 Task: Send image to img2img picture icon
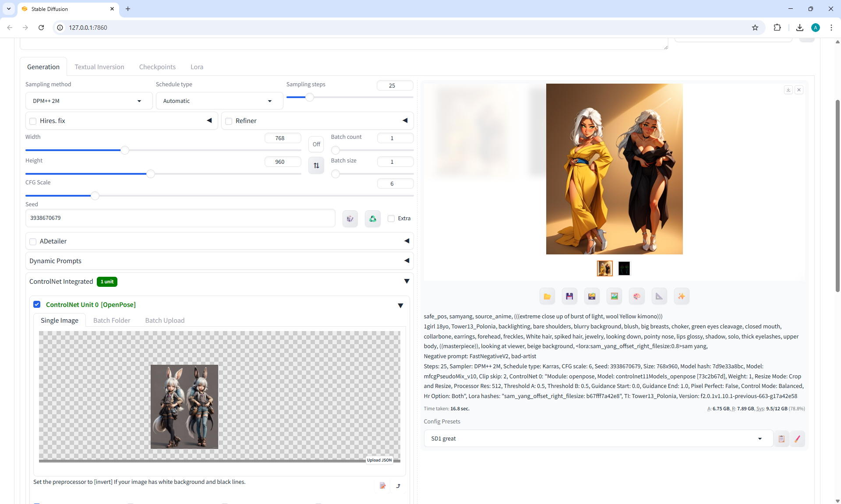pos(614,296)
